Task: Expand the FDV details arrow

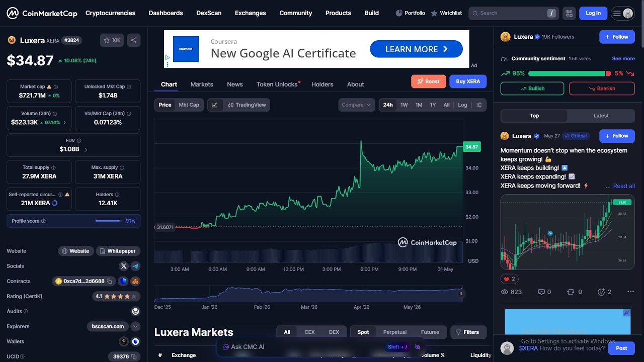Action: pos(86,149)
